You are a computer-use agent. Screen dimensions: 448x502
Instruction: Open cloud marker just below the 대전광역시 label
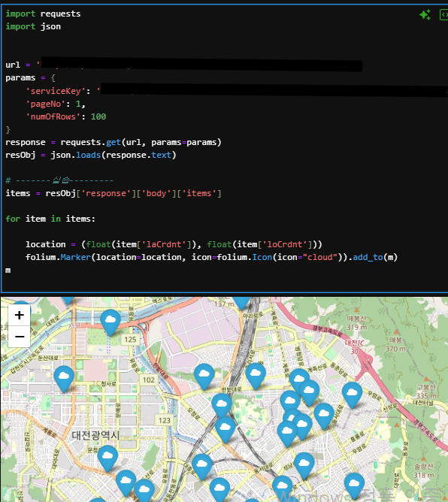(x=107, y=458)
